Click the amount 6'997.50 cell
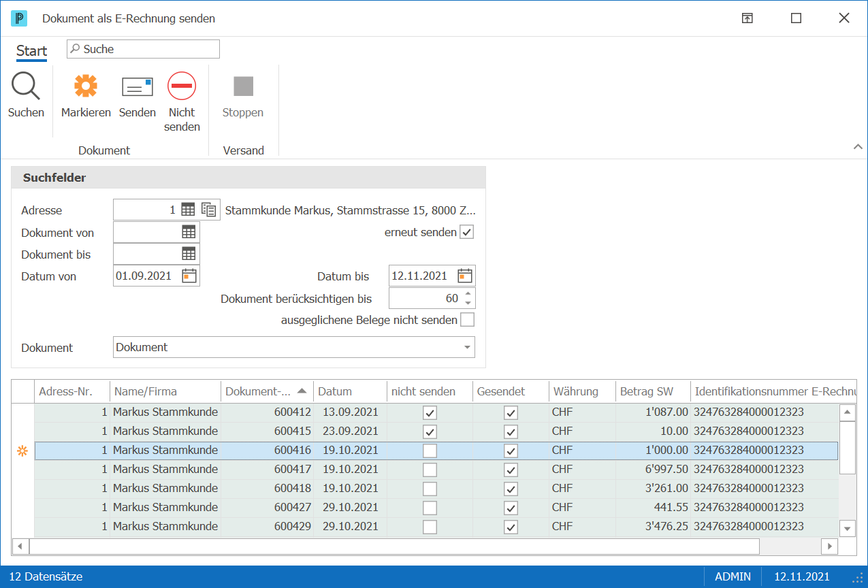Screen dimensions: 868x588 click(653, 469)
